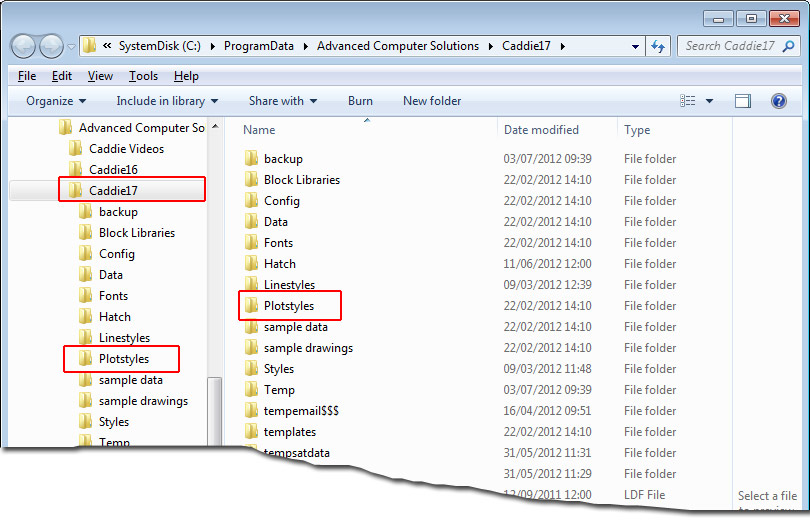The width and height of the screenshot is (810, 527).
Task: Open the File menu
Action: 27,76
